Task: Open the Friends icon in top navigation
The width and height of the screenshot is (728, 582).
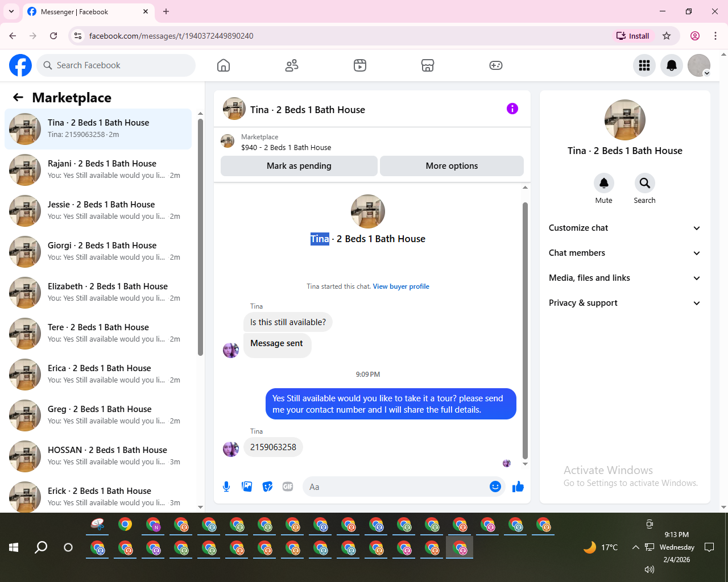Action: [292, 65]
